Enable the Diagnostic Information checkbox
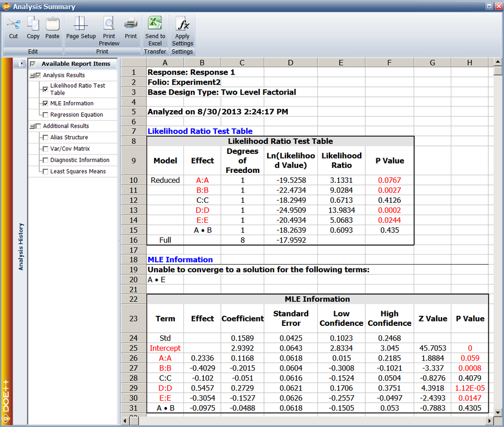This screenshot has height=427, width=504. coord(45,160)
